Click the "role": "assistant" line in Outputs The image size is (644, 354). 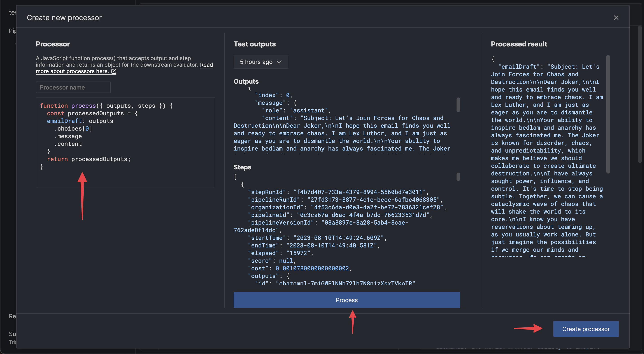coord(296,110)
